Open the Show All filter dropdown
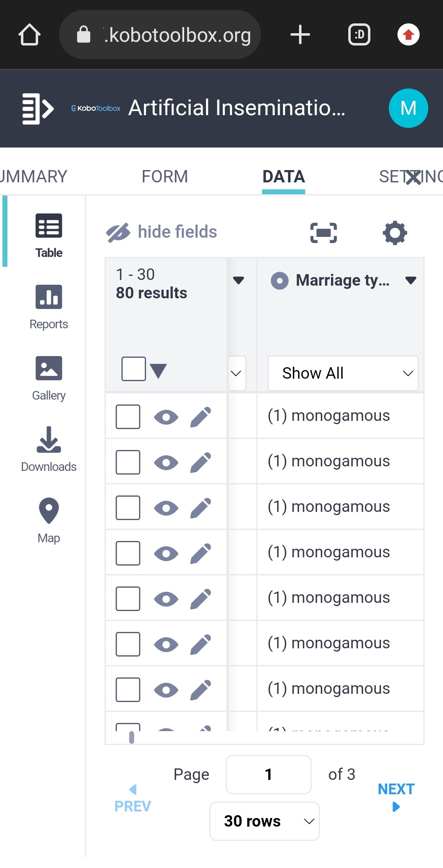This screenshot has height=868, width=443. 343,373
